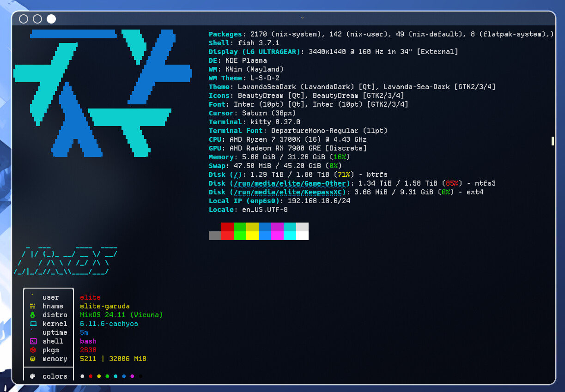Open the underlined /run/media/elite/KeepassXC disk path

click(288, 192)
